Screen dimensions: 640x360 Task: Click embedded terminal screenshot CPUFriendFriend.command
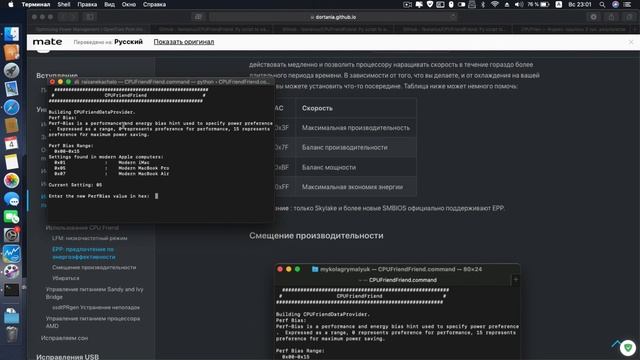coord(398,311)
